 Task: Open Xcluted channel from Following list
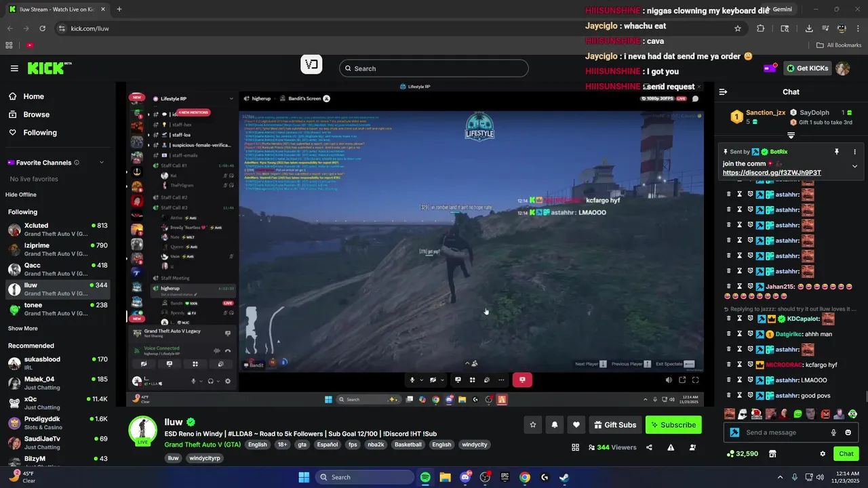pos(58,230)
